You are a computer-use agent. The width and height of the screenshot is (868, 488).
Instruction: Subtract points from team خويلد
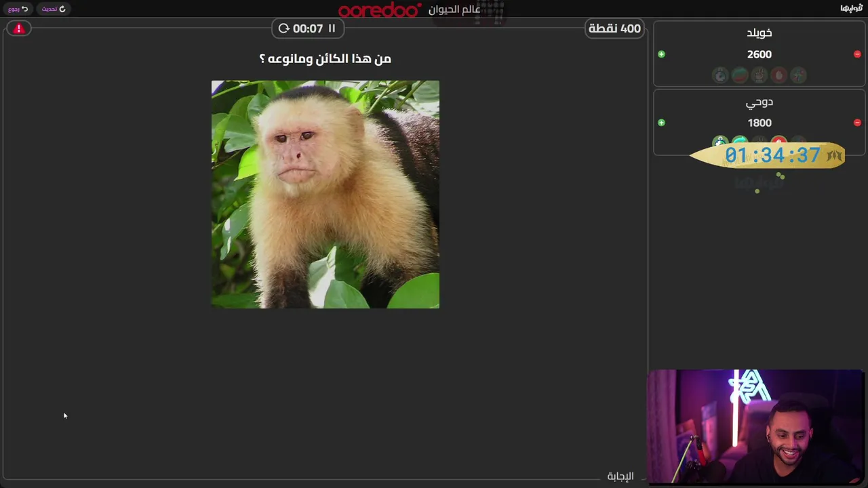click(857, 54)
